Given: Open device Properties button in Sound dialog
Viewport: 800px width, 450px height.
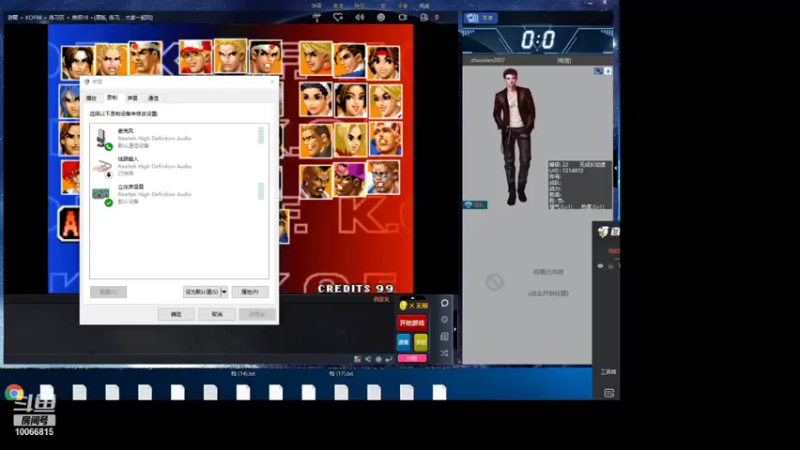Looking at the screenshot, I should [x=250, y=292].
